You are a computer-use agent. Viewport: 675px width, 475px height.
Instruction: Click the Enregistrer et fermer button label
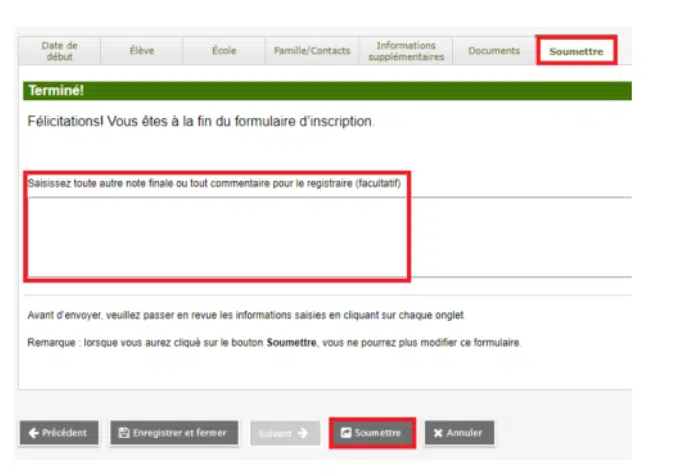pyautogui.click(x=180, y=433)
